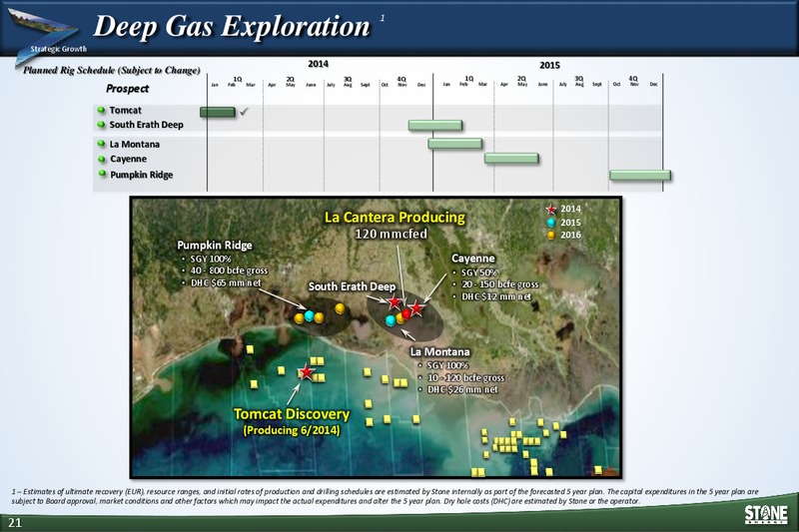799x532 pixels.
Task: Click the '2015' legend label on map
Action: [x=570, y=223]
